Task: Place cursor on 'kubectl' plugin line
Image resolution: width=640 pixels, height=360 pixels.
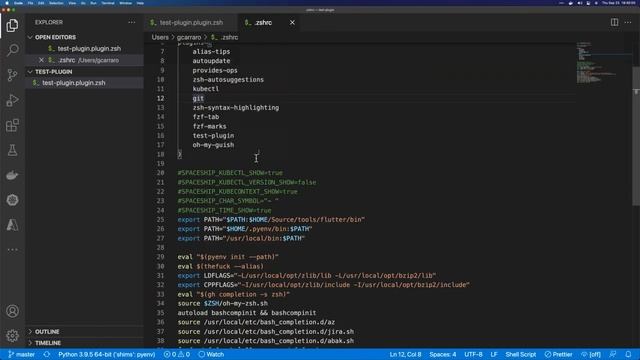Action: [x=206, y=89]
